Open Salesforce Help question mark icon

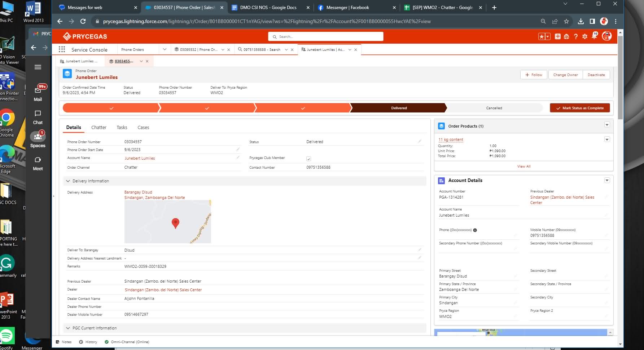[576, 36]
